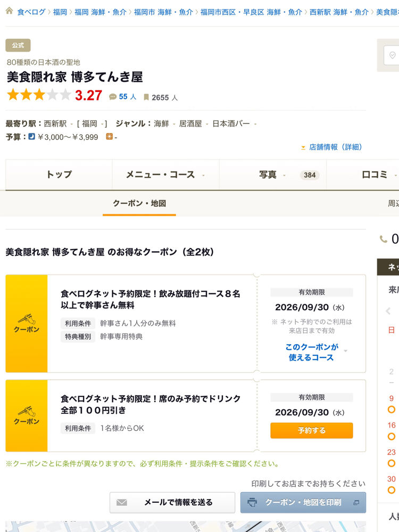This screenshot has height=532, width=399.
Task: Click the 公式 badge
Action: [18, 45]
